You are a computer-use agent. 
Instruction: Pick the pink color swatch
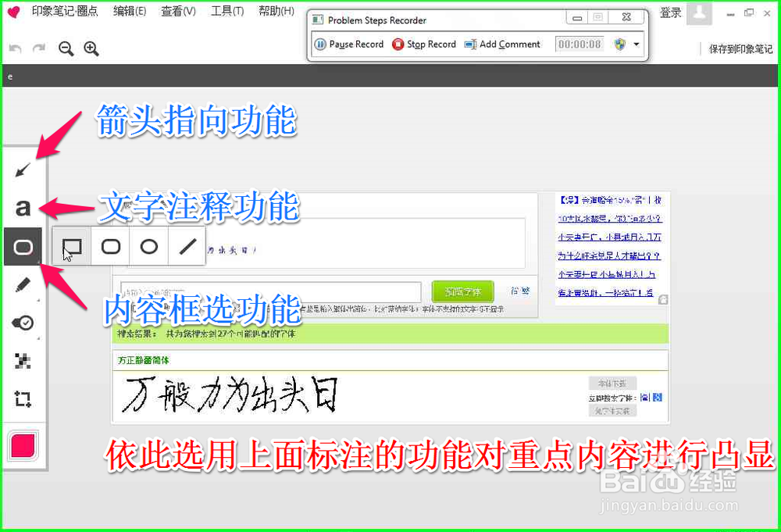(x=23, y=445)
